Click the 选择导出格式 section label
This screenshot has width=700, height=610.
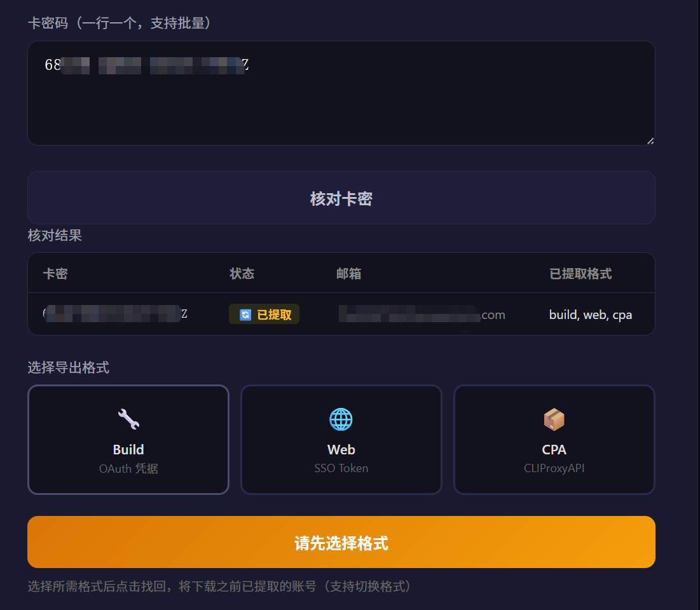point(68,367)
